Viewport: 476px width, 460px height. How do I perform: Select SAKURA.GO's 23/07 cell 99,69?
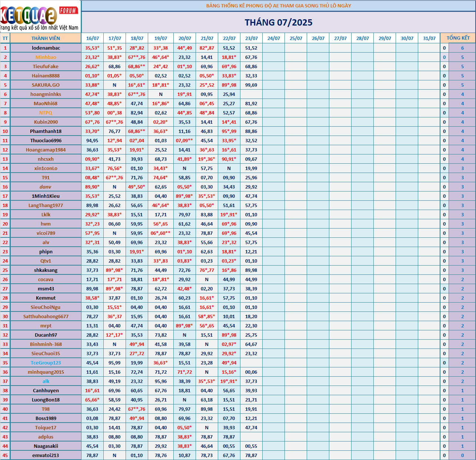click(251, 85)
